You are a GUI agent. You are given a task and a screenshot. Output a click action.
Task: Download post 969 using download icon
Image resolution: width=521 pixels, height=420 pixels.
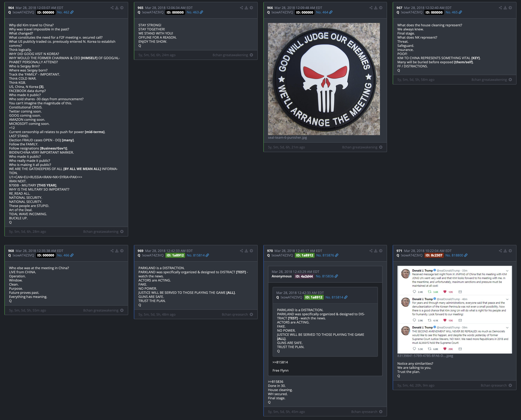pyautogui.click(x=246, y=251)
